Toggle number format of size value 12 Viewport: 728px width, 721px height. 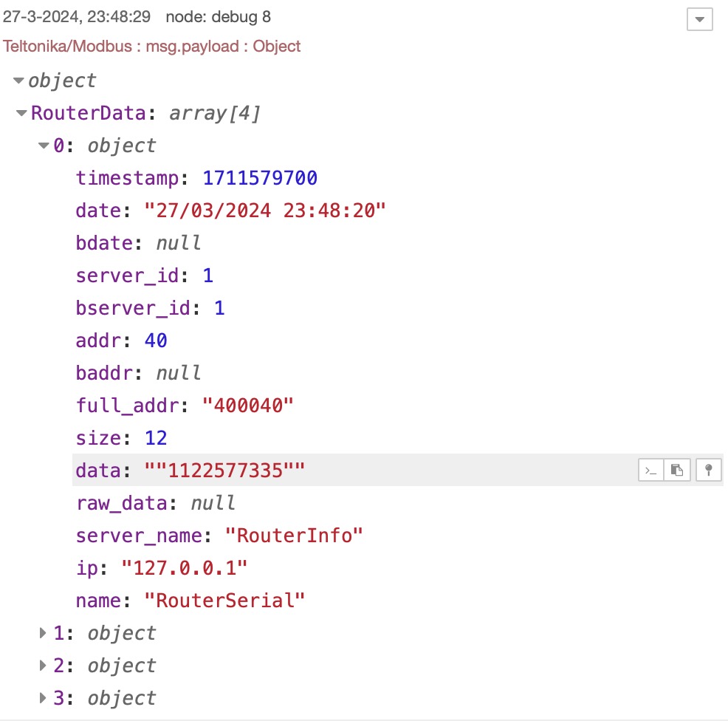coord(156,438)
